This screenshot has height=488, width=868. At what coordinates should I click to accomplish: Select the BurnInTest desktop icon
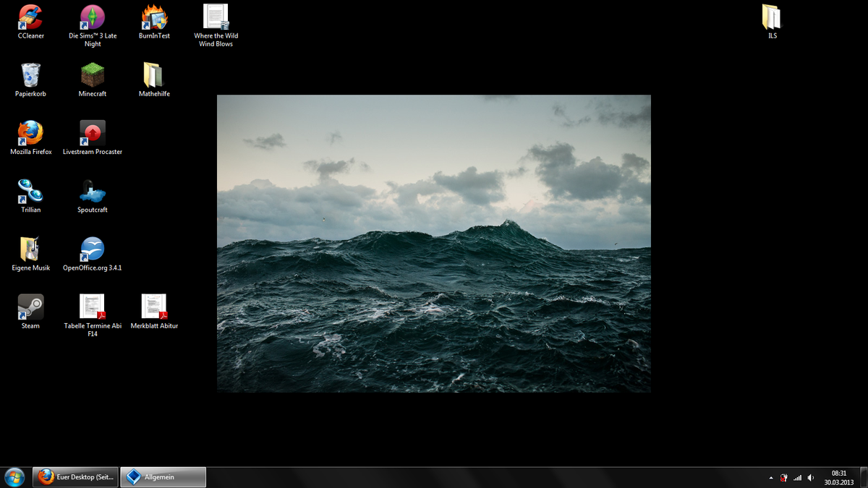(x=154, y=17)
